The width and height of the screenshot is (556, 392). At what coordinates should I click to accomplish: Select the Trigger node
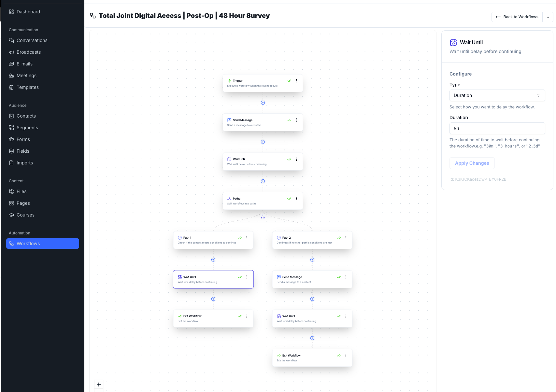coord(263,83)
